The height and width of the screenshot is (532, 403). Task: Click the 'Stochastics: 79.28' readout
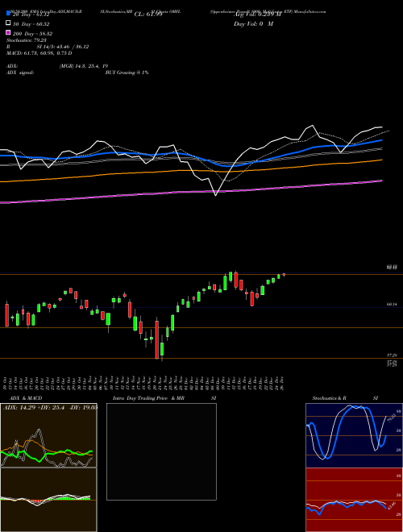pyautogui.click(x=27, y=40)
